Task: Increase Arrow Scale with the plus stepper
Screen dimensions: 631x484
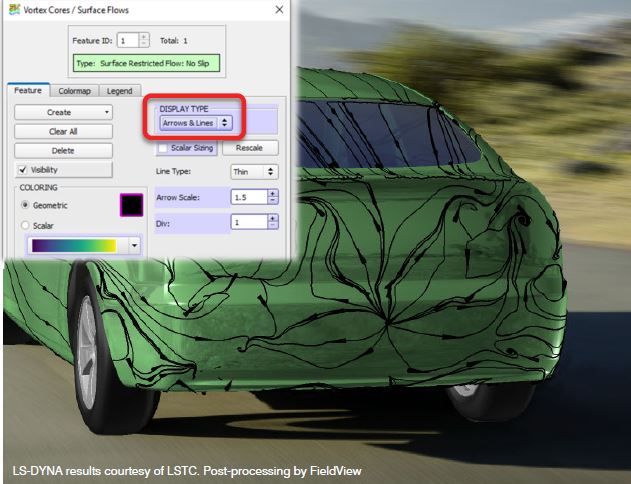Action: [x=273, y=194]
